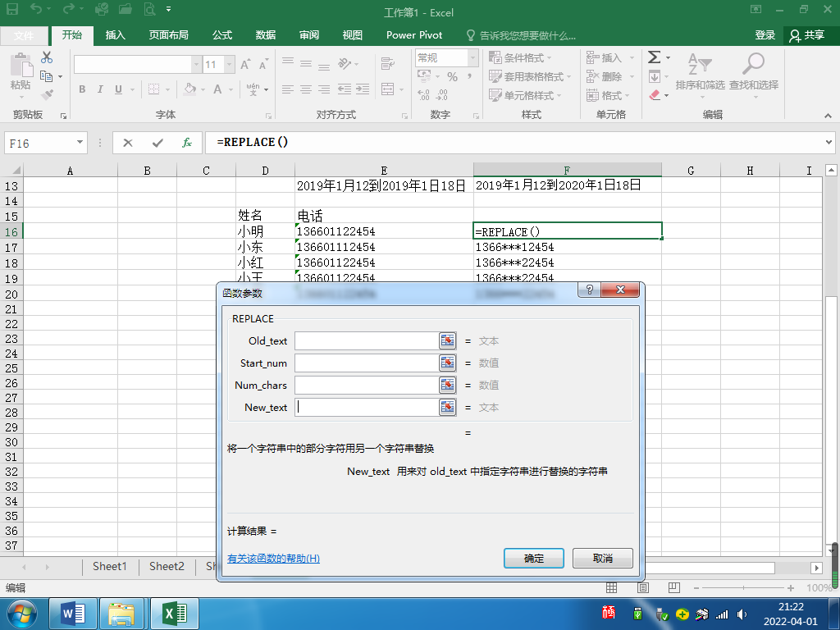Click the Decrease Decimal icon
This screenshot has height=630, width=840.
[x=442, y=95]
